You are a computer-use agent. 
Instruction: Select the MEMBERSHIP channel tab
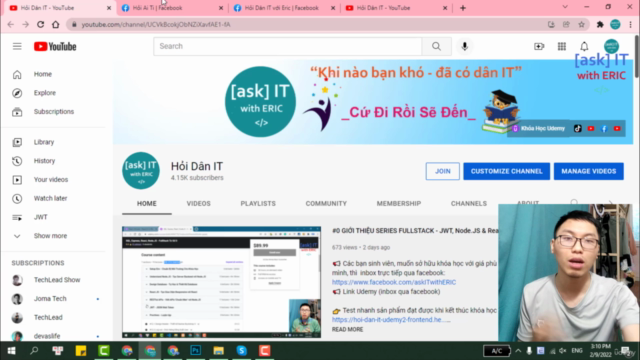point(399,203)
